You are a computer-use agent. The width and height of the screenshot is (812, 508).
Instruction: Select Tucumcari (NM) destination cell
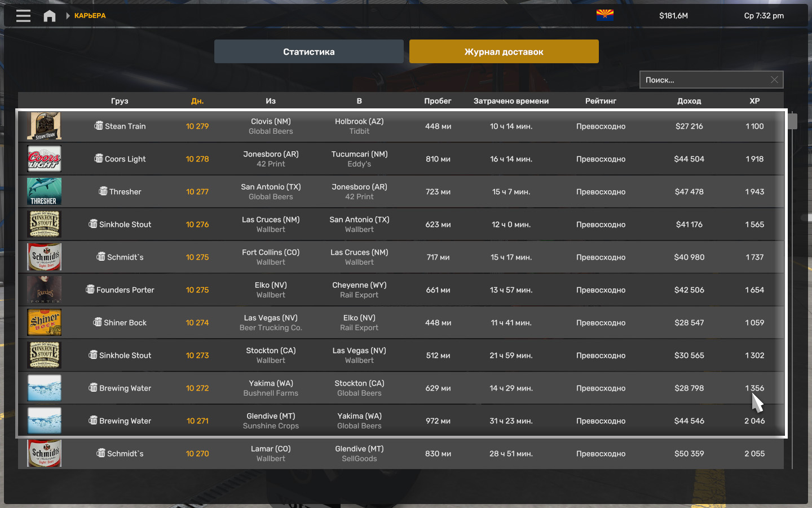click(359, 154)
